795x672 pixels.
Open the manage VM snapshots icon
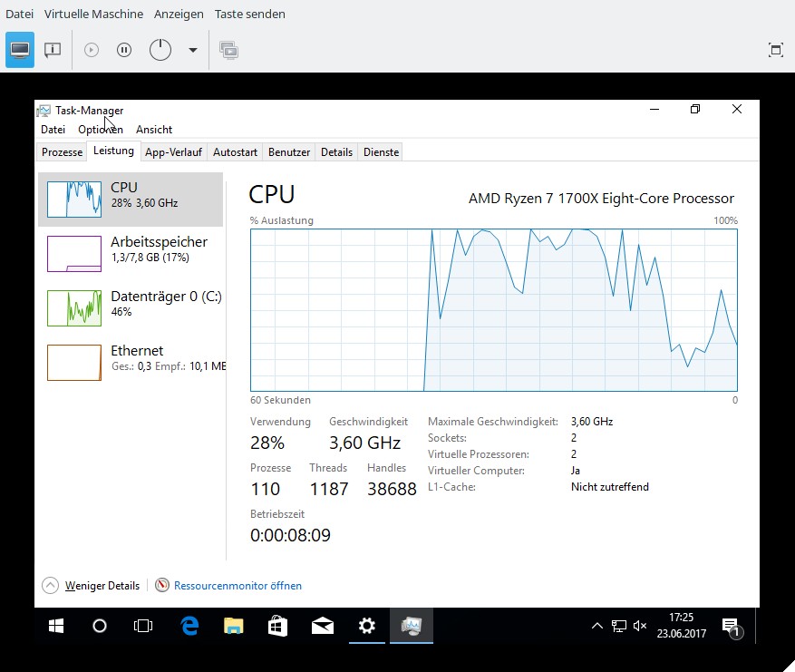pos(229,50)
